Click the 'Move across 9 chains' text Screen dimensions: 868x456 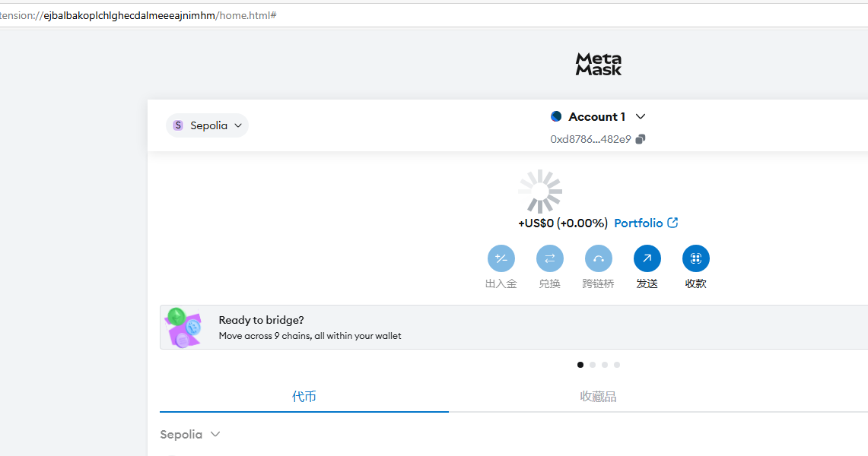click(310, 336)
